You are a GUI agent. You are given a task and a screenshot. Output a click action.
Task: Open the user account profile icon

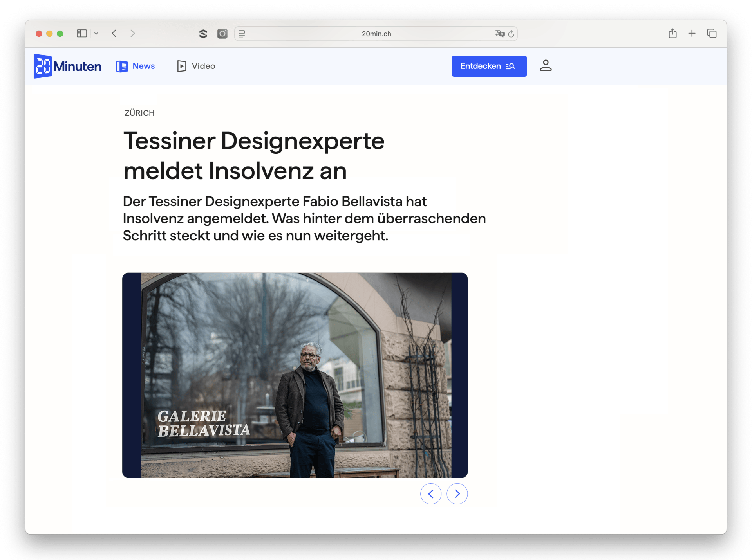(546, 66)
